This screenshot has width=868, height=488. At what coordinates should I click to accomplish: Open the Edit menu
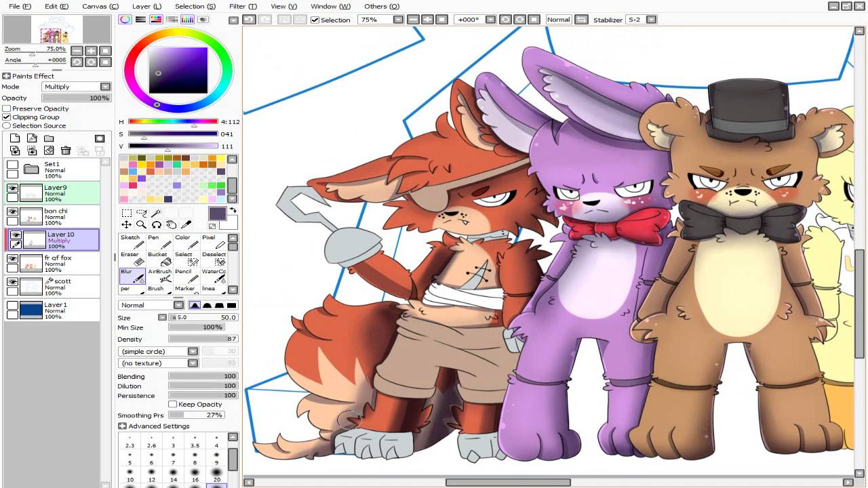tap(56, 6)
